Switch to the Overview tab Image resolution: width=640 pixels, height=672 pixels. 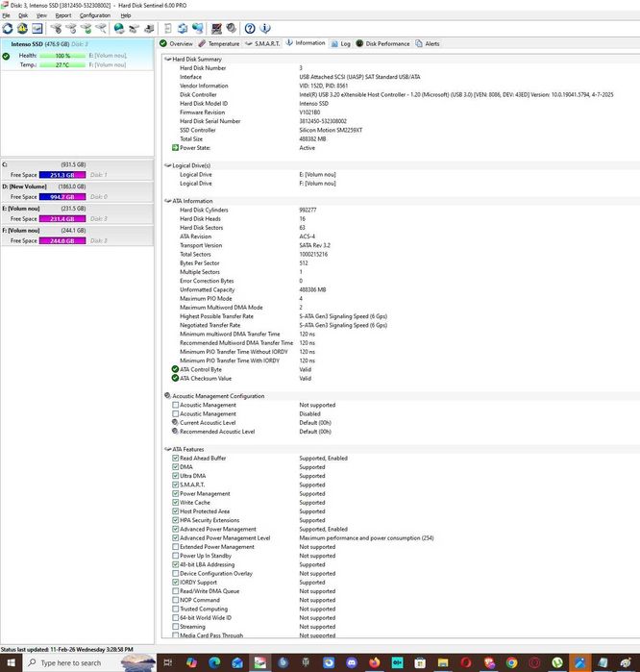176,43
